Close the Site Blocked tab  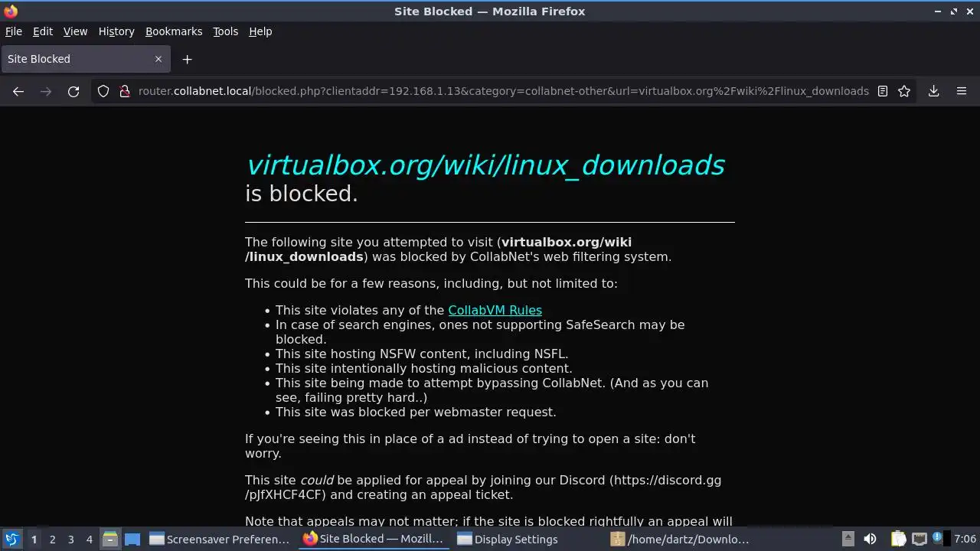coord(158,59)
